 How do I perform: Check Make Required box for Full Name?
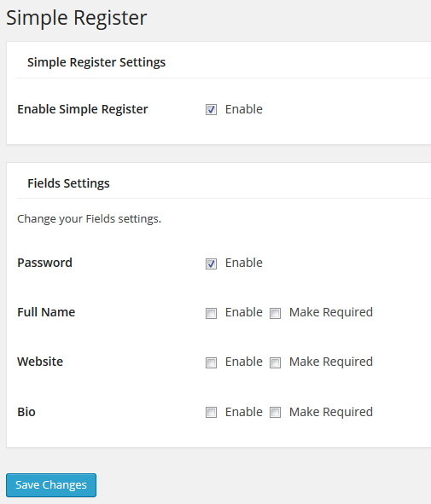[275, 313]
